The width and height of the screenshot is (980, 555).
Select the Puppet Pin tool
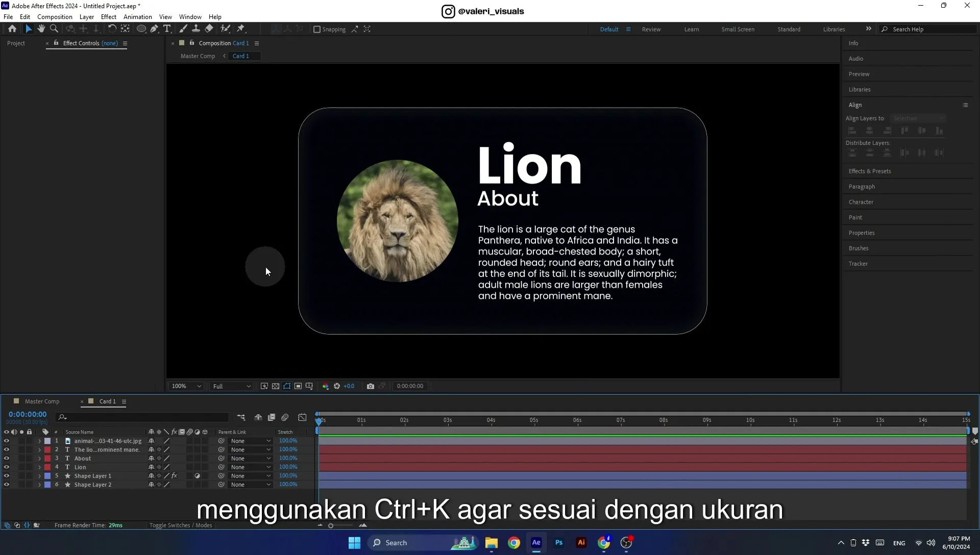(x=241, y=29)
